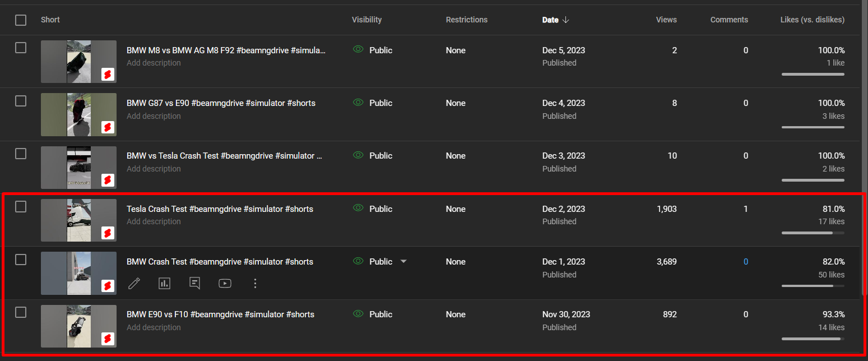Open the three-dot options menu for BMW Crash Test
The height and width of the screenshot is (361, 868).
point(255,283)
